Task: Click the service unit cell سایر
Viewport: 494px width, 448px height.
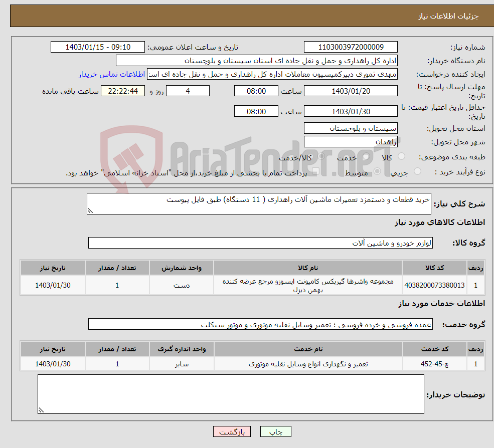Action: pyautogui.click(x=182, y=364)
